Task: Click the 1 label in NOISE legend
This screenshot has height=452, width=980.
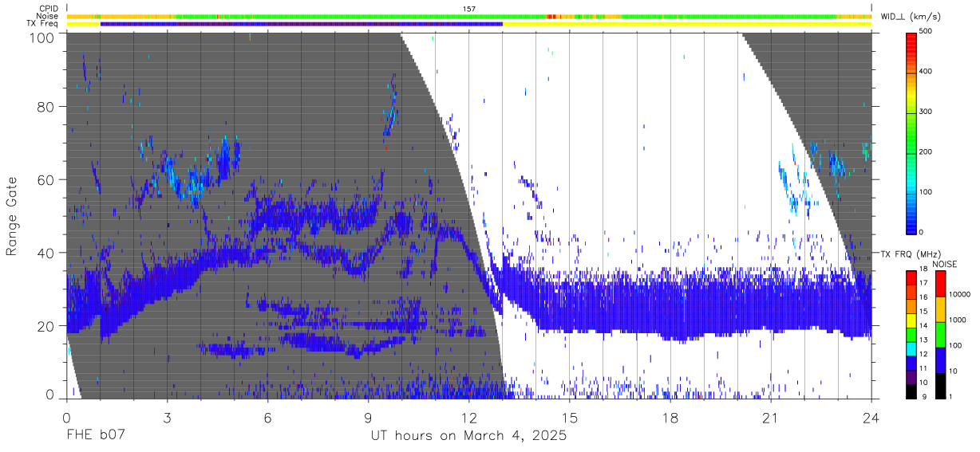Action: (952, 396)
